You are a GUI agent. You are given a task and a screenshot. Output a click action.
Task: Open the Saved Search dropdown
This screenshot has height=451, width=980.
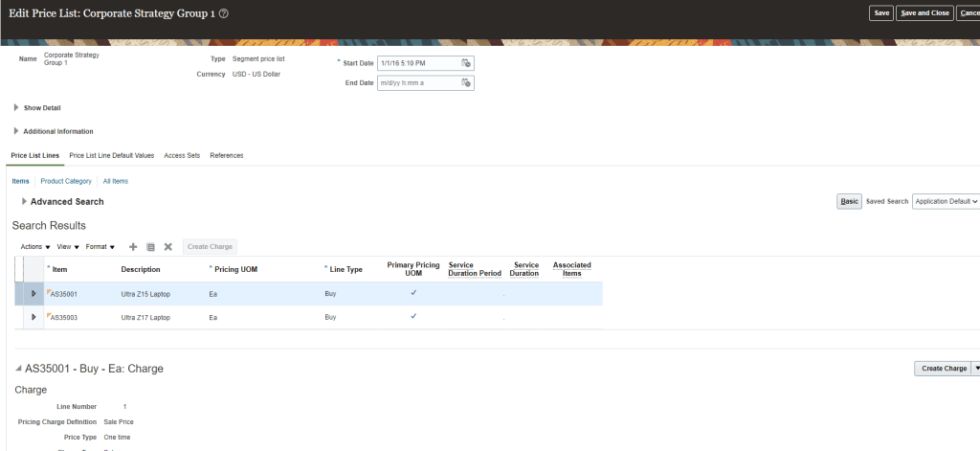coord(946,201)
